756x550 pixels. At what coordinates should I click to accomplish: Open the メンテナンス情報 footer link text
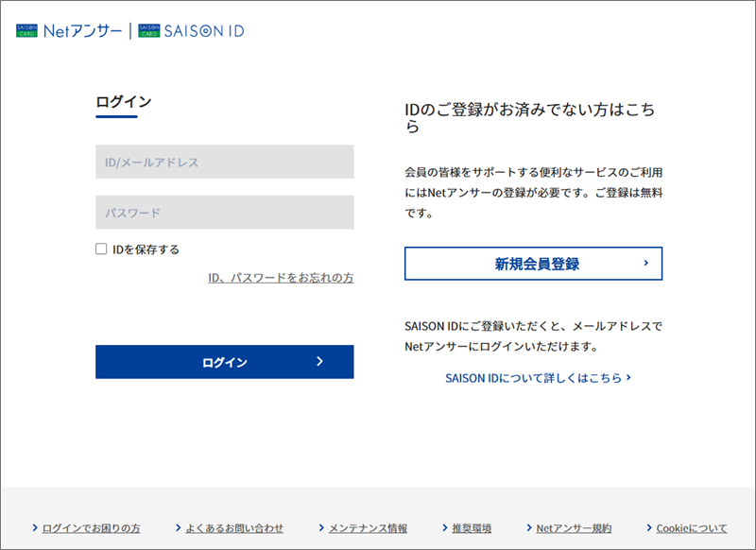(x=368, y=528)
